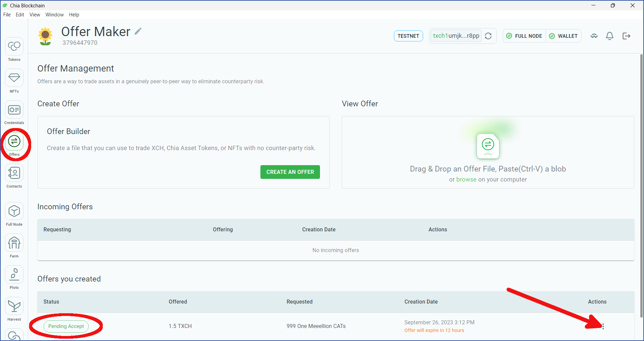
Task: Click the September 26, 2023 creation date
Action: point(439,322)
